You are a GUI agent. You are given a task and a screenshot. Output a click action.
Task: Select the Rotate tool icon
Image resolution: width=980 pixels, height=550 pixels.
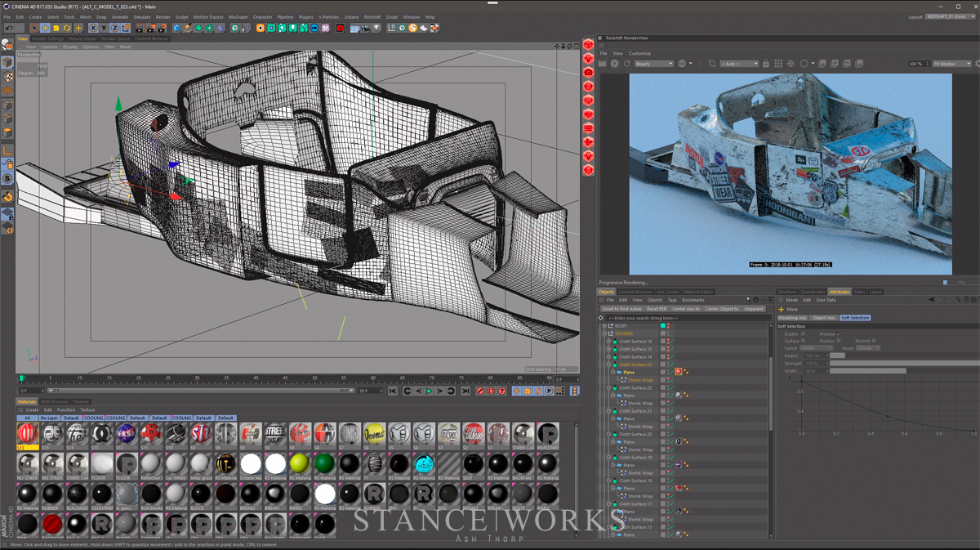[x=67, y=28]
